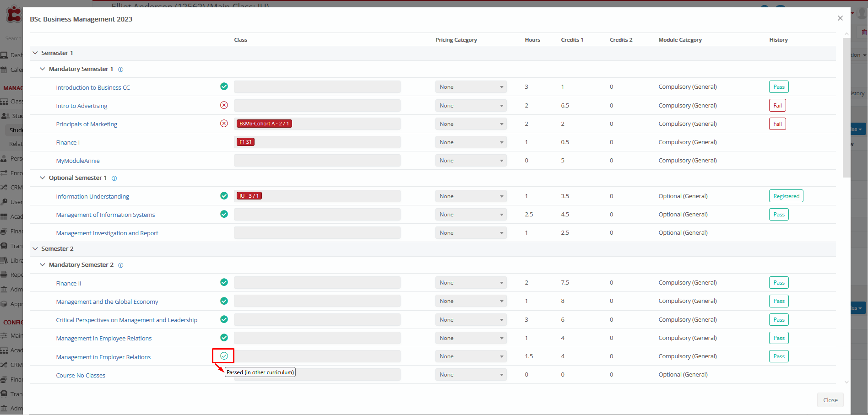
Task: Click the Registered history badge
Action: [x=786, y=196]
